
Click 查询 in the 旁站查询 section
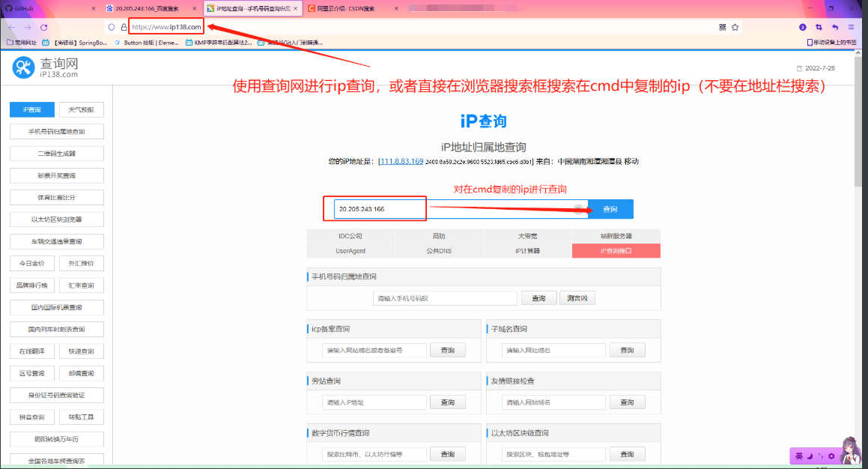click(448, 402)
